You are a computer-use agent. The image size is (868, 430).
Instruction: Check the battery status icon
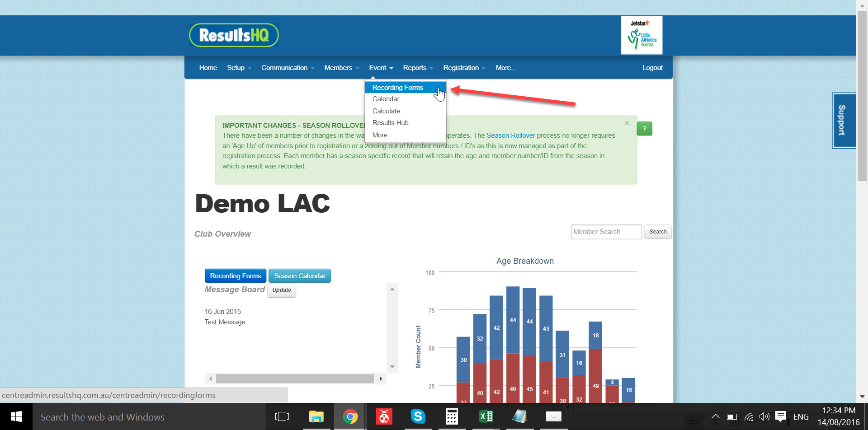(x=732, y=416)
